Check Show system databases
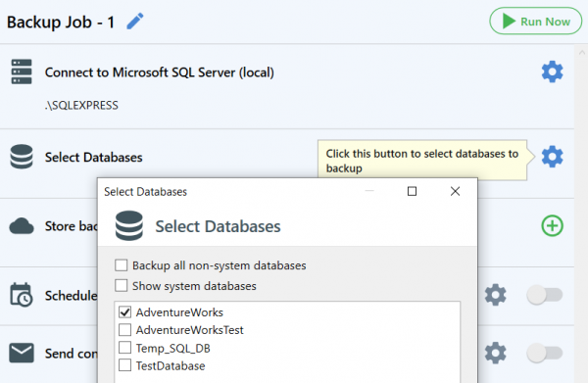The image size is (588, 383). pos(122,286)
